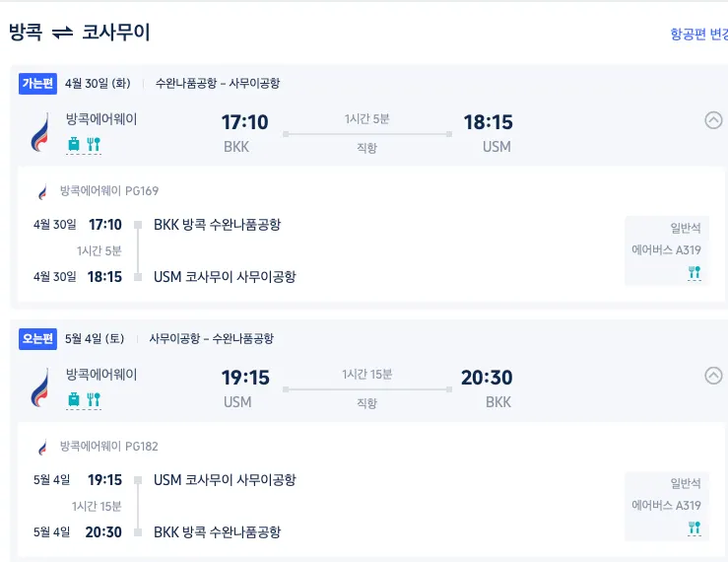The width and height of the screenshot is (728, 562).
Task: Click the baggage icon on the return flight
Action: [74, 400]
